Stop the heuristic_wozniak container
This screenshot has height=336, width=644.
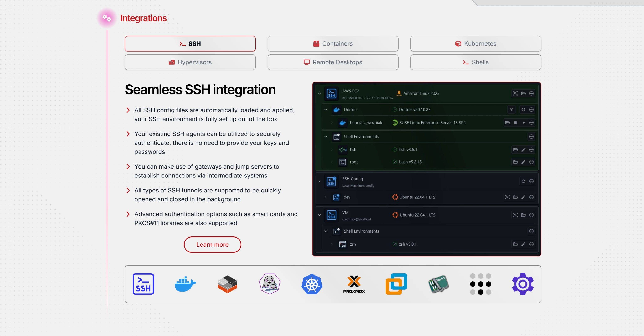pos(515,123)
